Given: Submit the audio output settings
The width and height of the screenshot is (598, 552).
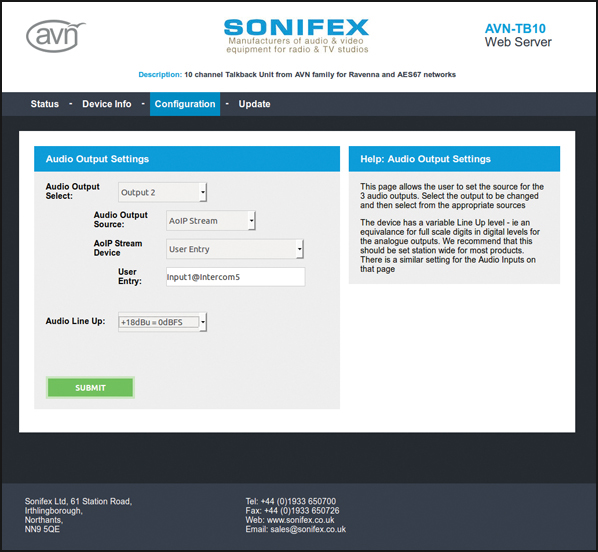Looking at the screenshot, I should 90,388.
